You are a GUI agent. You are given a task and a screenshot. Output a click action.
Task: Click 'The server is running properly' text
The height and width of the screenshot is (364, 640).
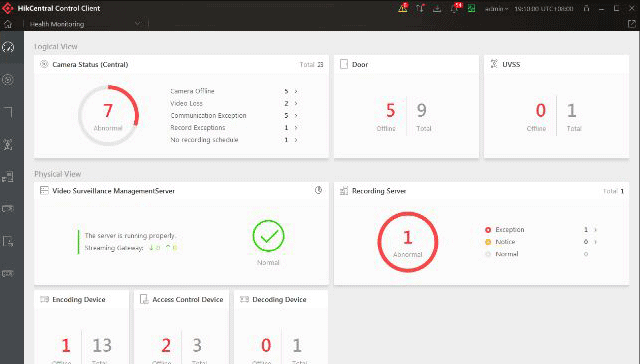[x=130, y=236]
